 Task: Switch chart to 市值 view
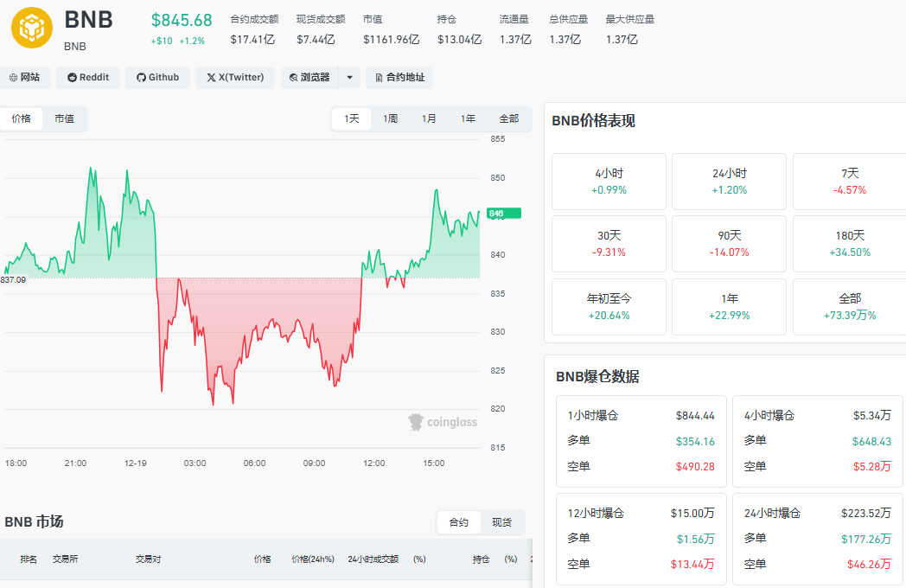click(x=64, y=118)
